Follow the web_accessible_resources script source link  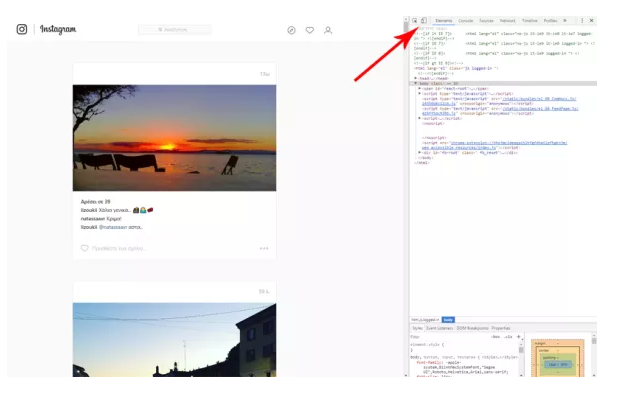click(459, 148)
